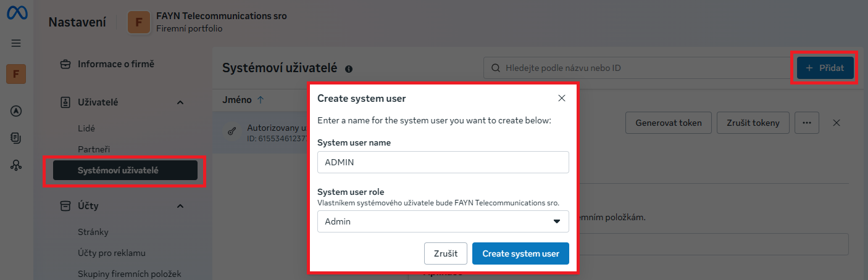Go to Lidé in sidebar

pos(86,128)
